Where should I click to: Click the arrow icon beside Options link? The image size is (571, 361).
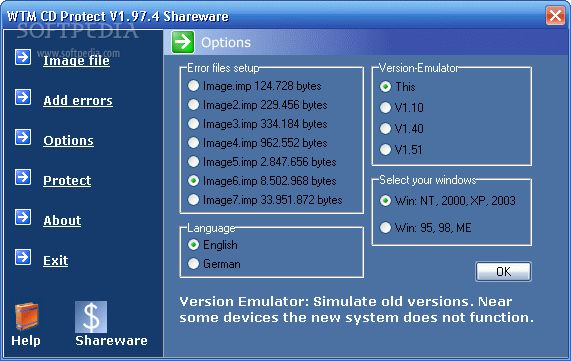pyautogui.click(x=23, y=137)
